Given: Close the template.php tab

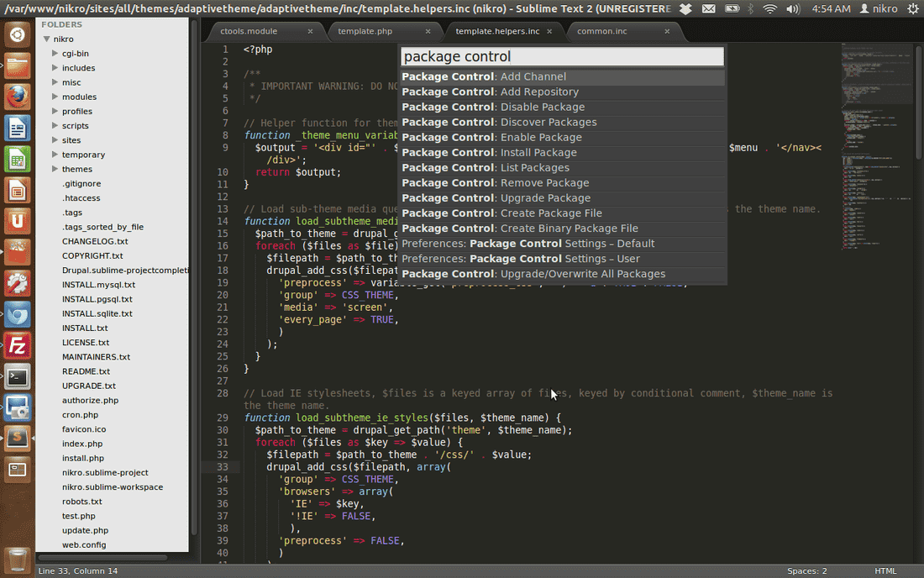Looking at the screenshot, I should pos(428,31).
